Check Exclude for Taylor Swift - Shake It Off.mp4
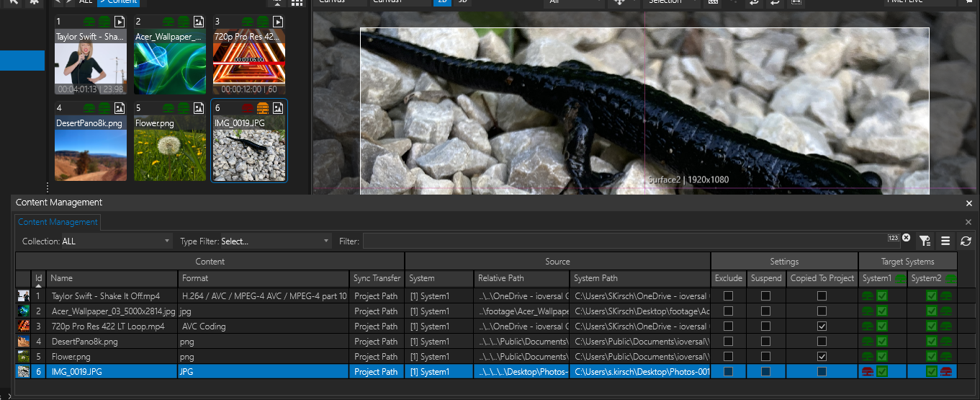 (x=728, y=296)
